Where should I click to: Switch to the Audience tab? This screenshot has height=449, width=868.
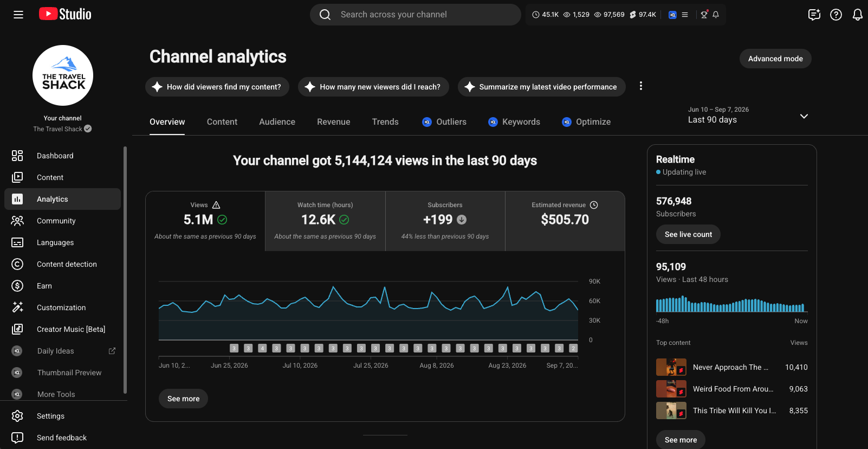click(277, 122)
